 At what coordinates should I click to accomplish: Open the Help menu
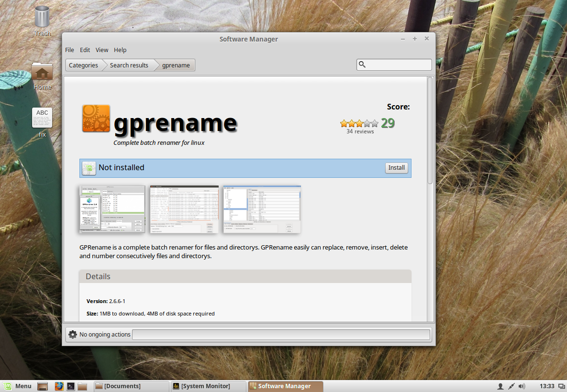120,50
